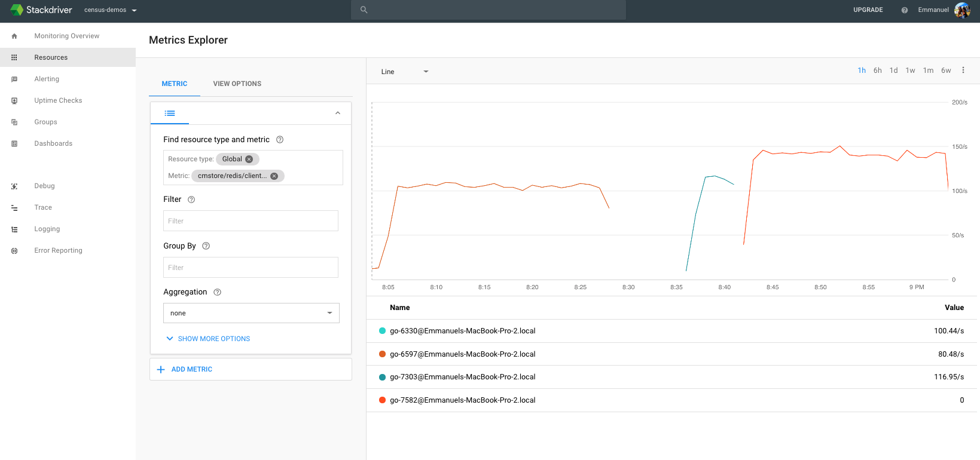Open the Logging page
Screen dimensions: 980x460
click(47, 229)
